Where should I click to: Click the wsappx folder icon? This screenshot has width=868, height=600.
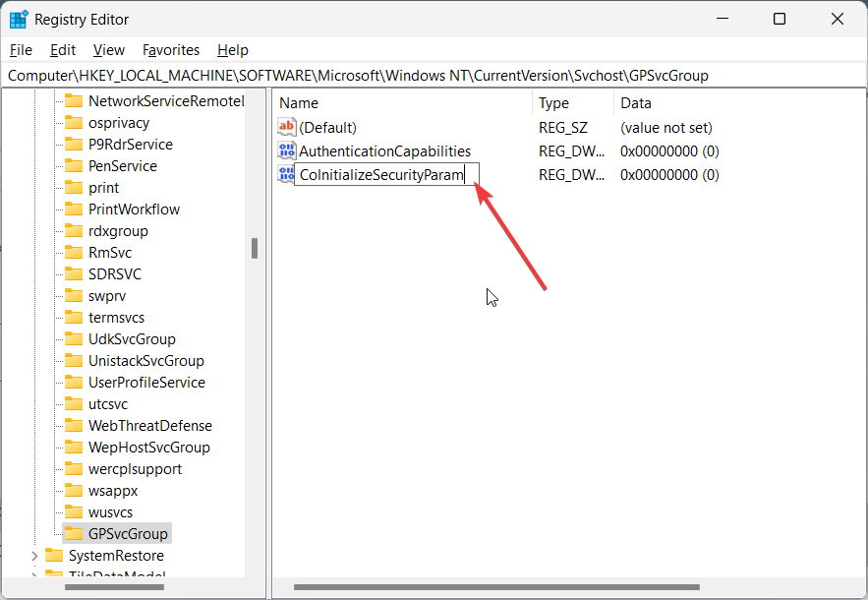coord(73,490)
